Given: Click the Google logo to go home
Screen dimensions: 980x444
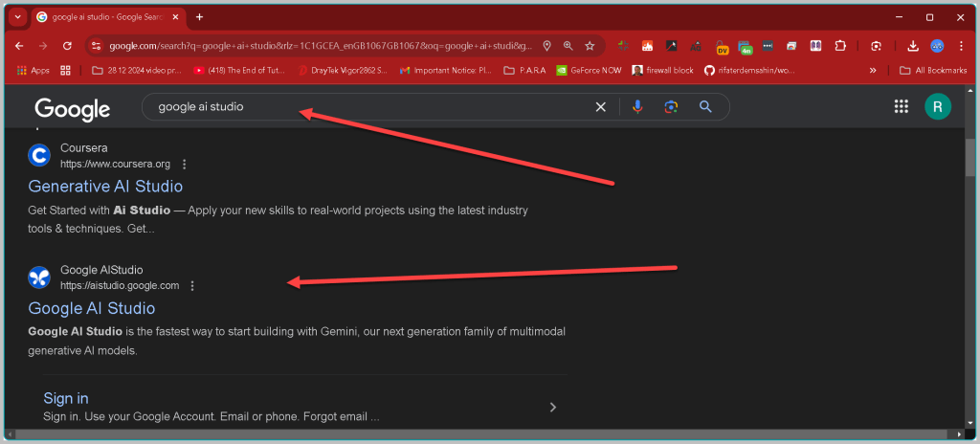Looking at the screenshot, I should coord(73,109).
